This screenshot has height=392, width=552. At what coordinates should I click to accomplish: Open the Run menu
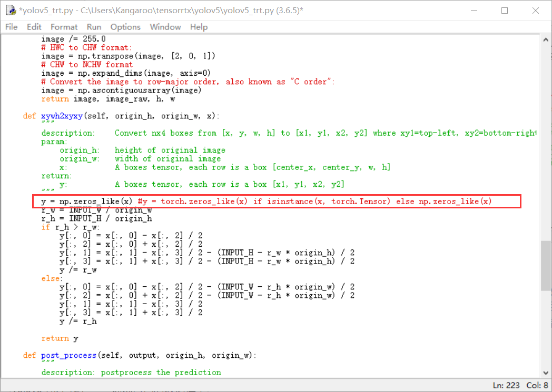point(94,27)
